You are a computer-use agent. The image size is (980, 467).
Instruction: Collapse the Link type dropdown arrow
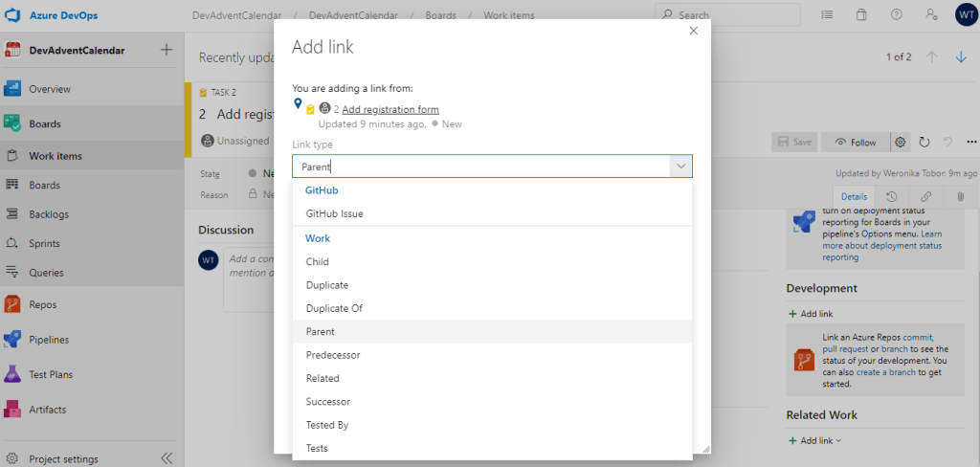click(x=680, y=167)
